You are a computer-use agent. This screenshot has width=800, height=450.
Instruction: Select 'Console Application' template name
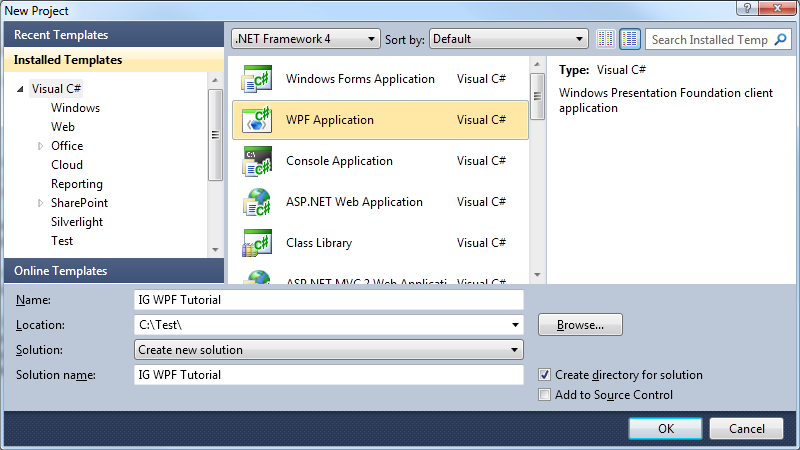339,161
